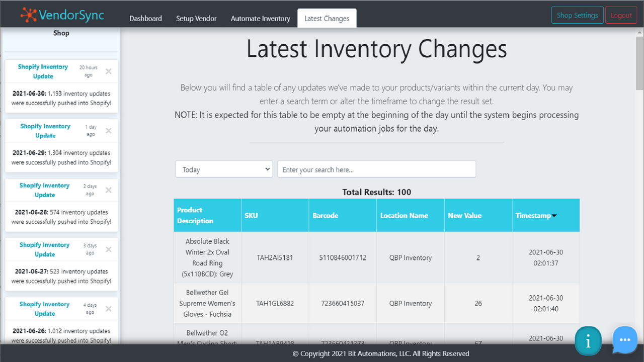Viewport: 644px width, 362px height.
Task: Click Total Results: 100 text
Action: pyautogui.click(x=376, y=192)
